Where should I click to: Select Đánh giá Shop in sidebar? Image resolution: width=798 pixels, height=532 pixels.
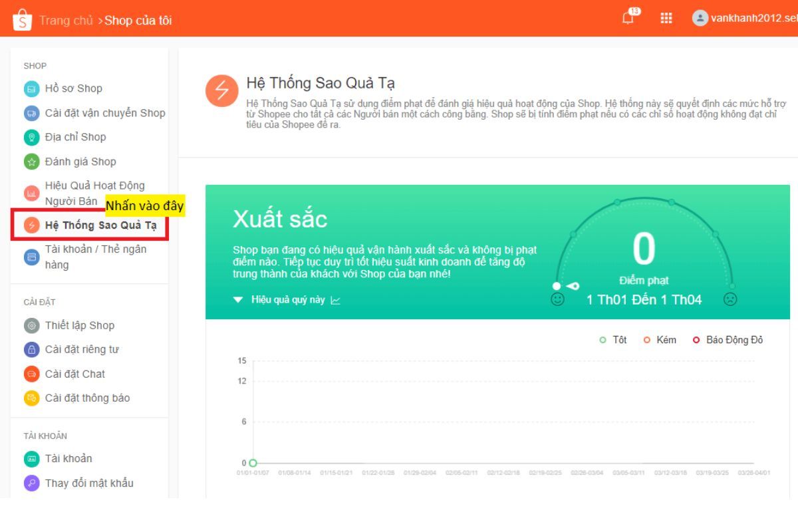point(80,162)
